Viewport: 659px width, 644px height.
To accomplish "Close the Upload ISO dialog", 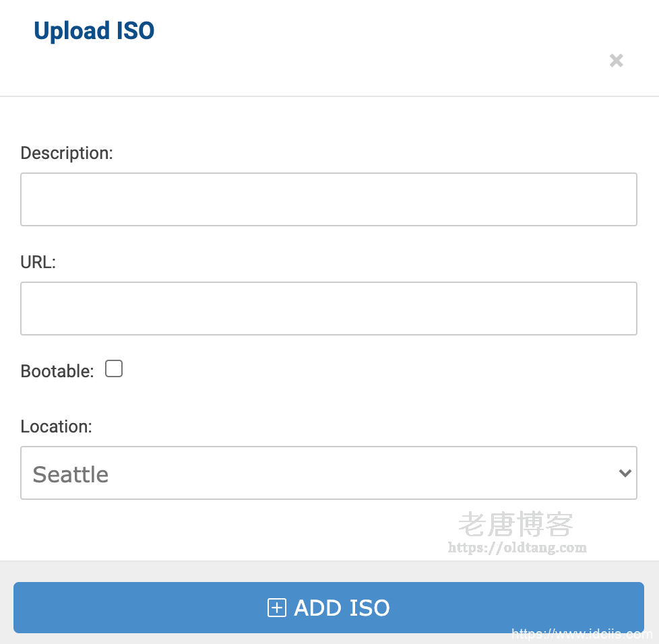I will tap(616, 61).
